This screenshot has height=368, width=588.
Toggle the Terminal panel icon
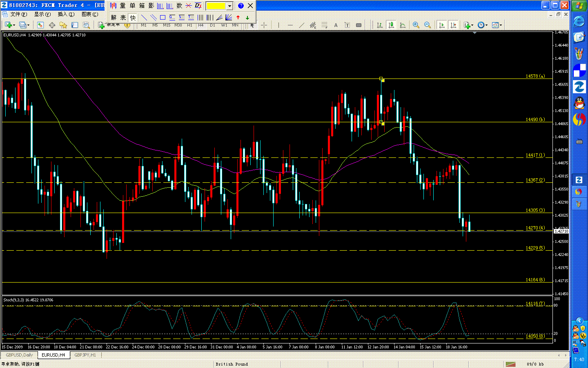[x=75, y=25]
